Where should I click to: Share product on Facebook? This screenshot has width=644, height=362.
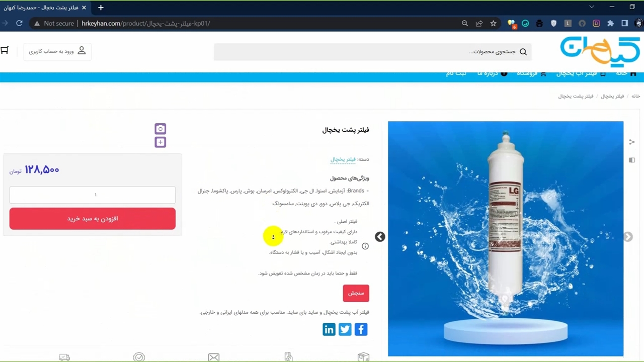pyautogui.click(x=361, y=329)
